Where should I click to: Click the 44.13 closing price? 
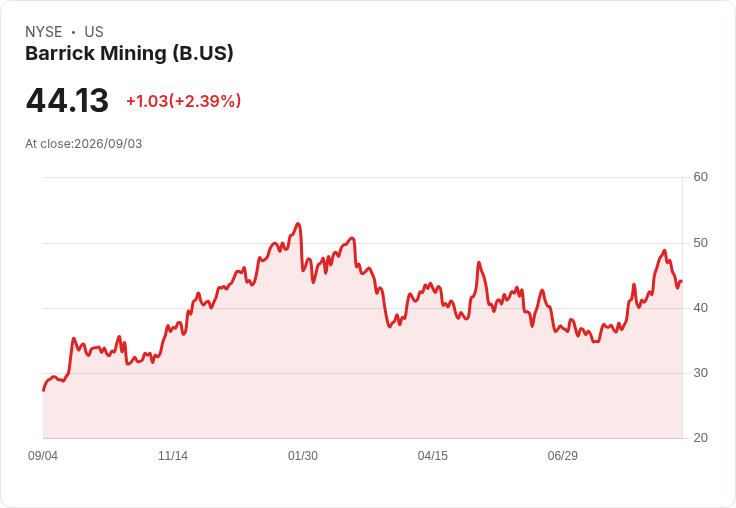[67, 100]
